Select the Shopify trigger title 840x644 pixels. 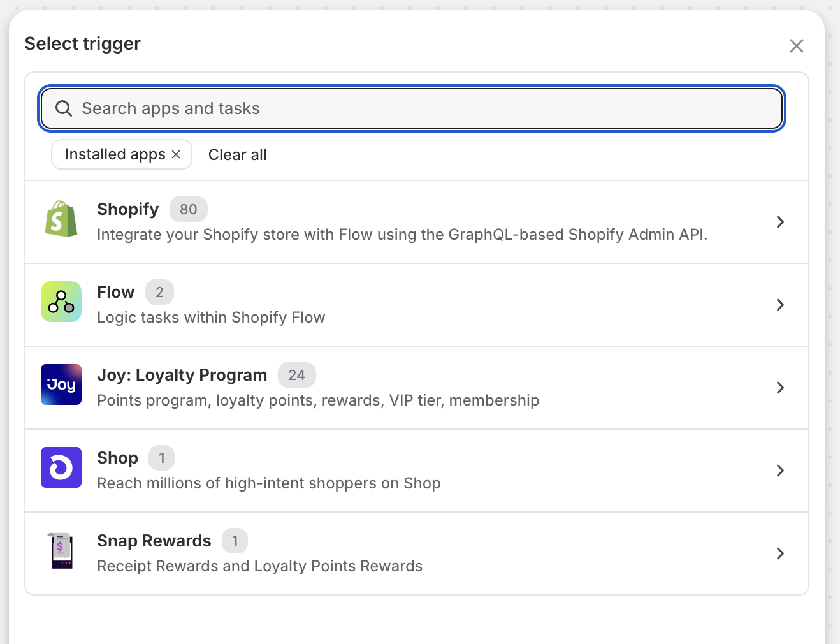click(x=127, y=209)
